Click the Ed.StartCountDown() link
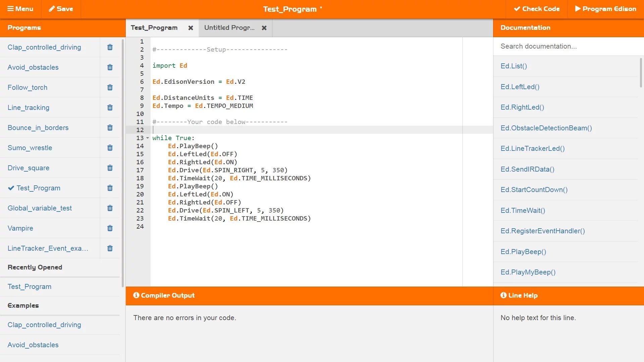This screenshot has width=644, height=362. coord(534,190)
